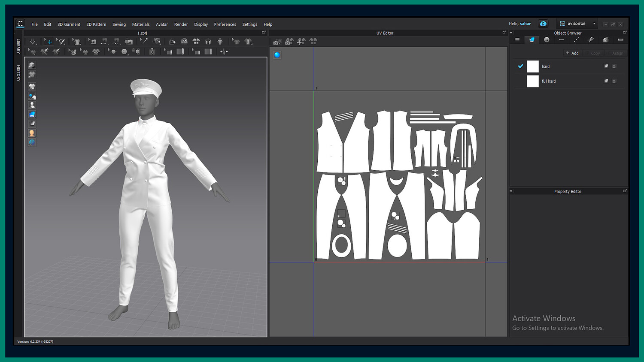
Task: Open the Sewing menu
Action: tap(119, 24)
